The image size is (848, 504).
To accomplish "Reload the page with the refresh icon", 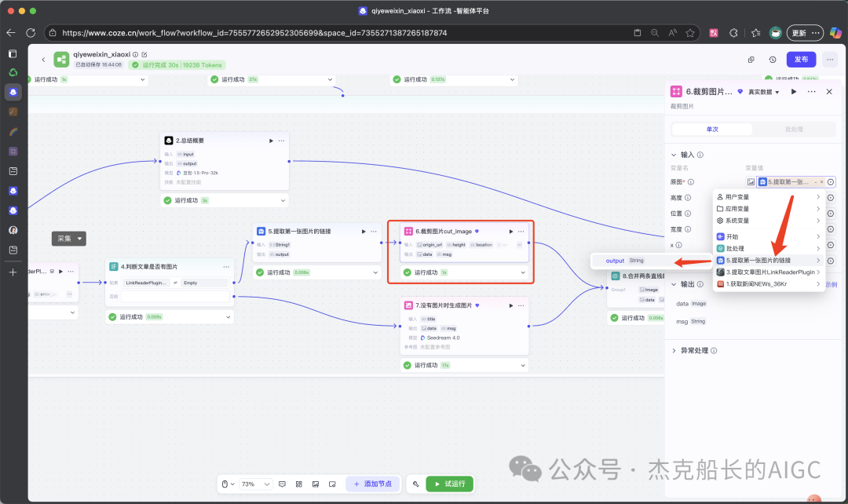I will point(31,33).
